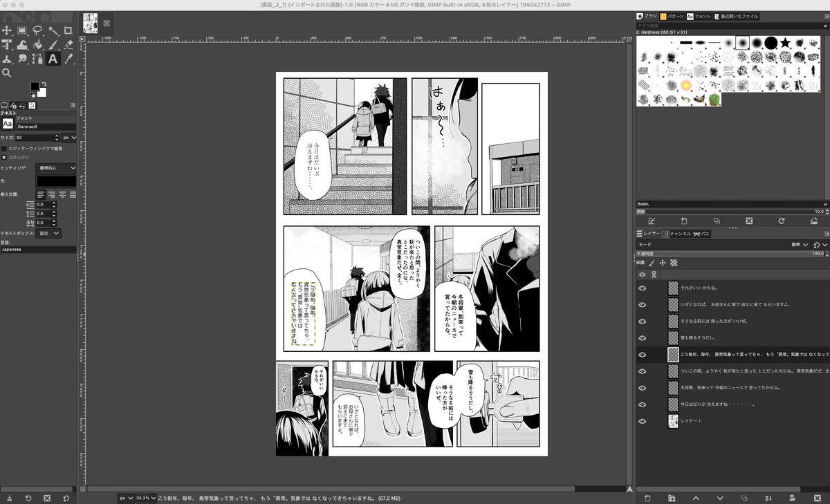
Task: Select the Crop tool
Action: click(68, 30)
